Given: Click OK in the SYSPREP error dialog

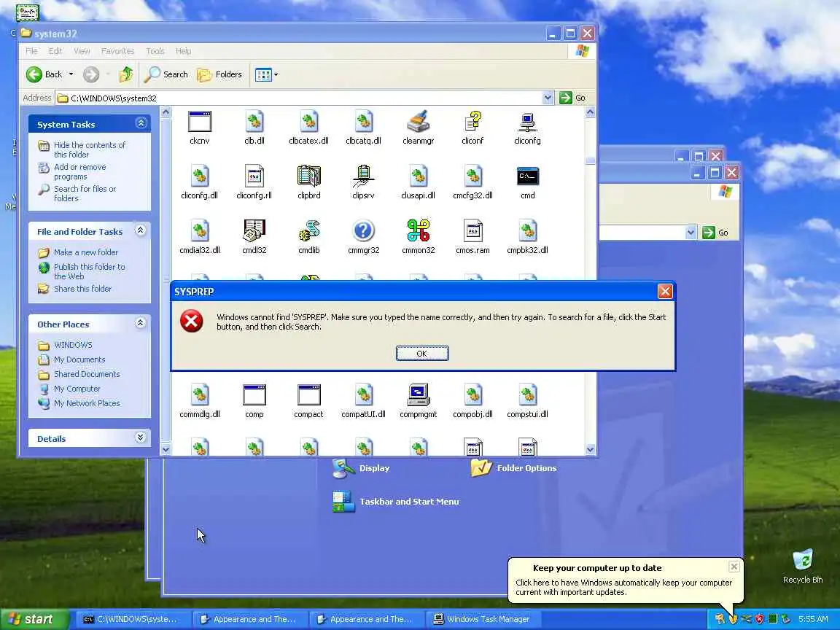Looking at the screenshot, I should pyautogui.click(x=422, y=354).
